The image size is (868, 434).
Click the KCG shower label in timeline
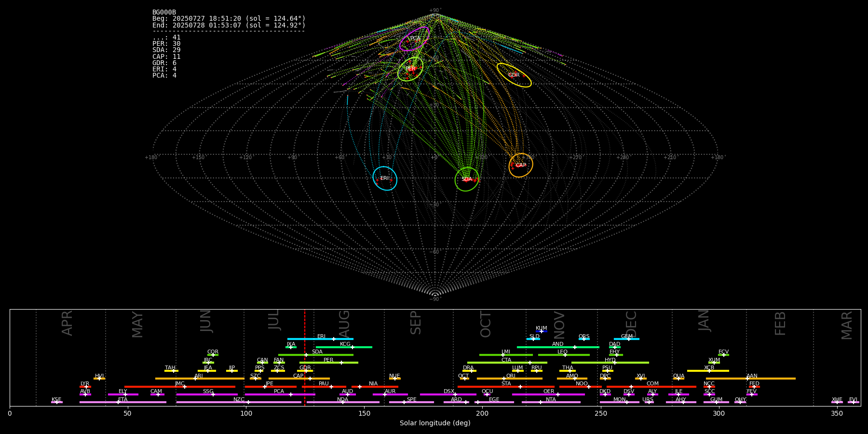coord(345,344)
